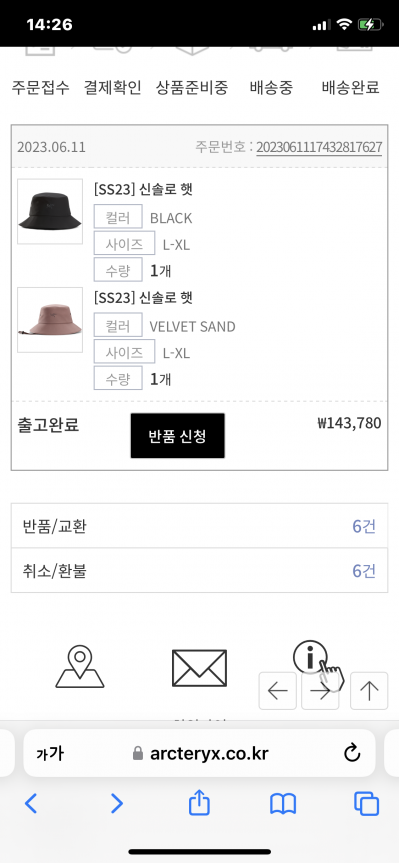The height and width of the screenshot is (863, 399).
Task: Reload the page in Safari
Action: [352, 753]
